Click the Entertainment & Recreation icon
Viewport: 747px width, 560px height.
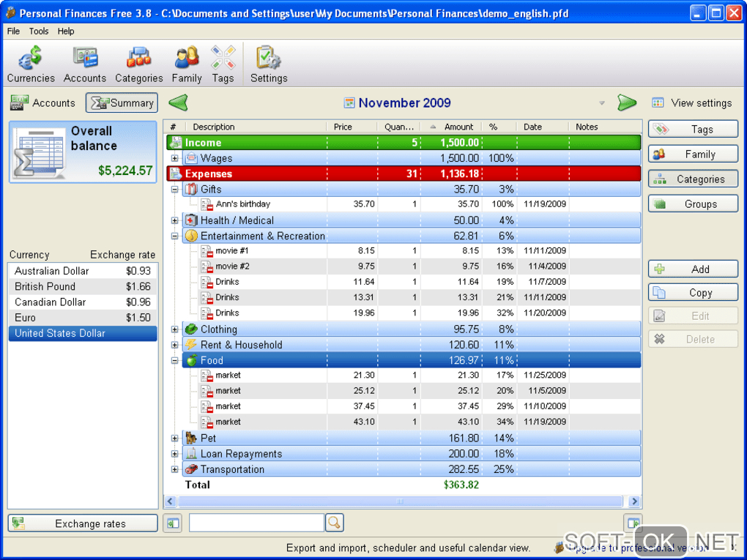coord(191,236)
